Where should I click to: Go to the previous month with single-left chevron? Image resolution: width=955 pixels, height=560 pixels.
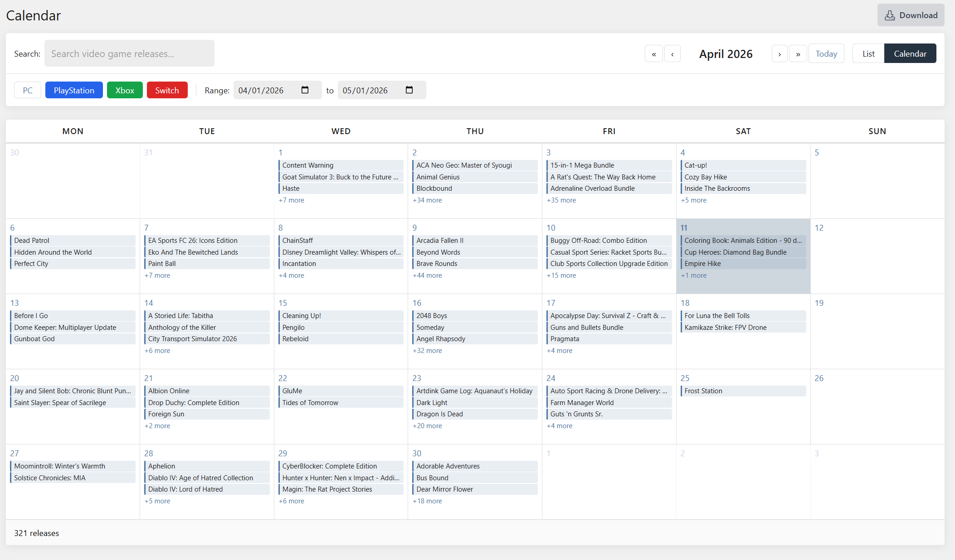coord(672,54)
